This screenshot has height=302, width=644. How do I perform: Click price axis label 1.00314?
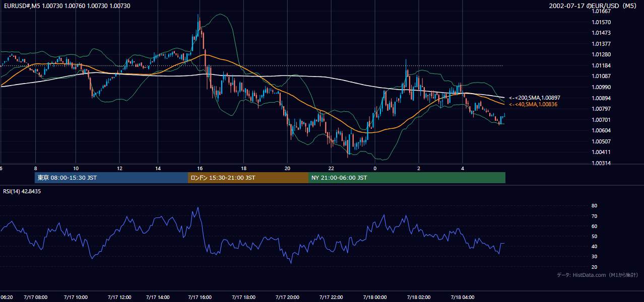coord(601,163)
